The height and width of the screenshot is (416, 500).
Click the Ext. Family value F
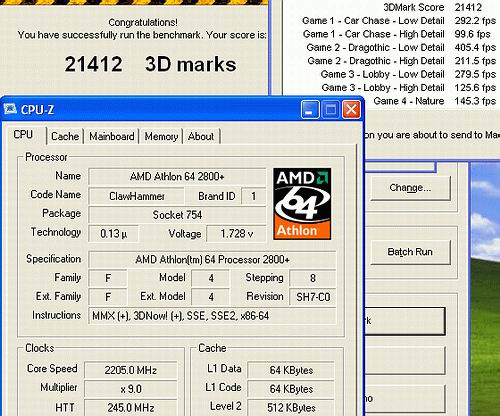(x=108, y=297)
